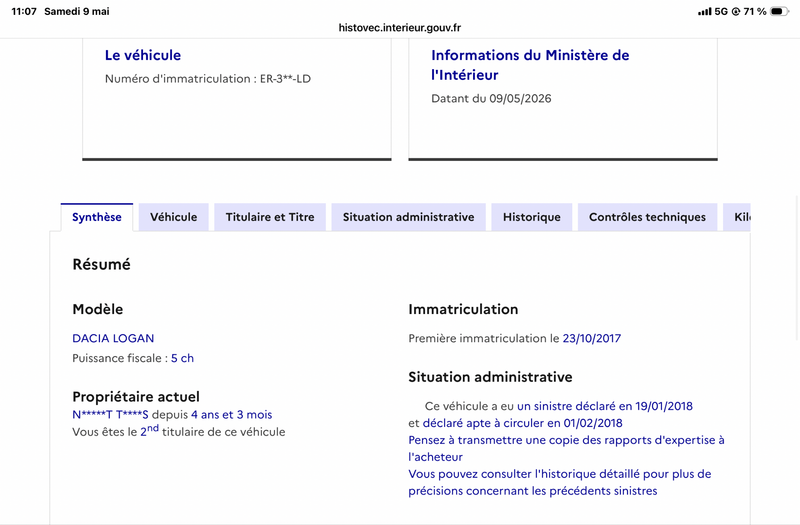Click the owner name N*****T T****S
800x525 pixels.
[110, 414]
